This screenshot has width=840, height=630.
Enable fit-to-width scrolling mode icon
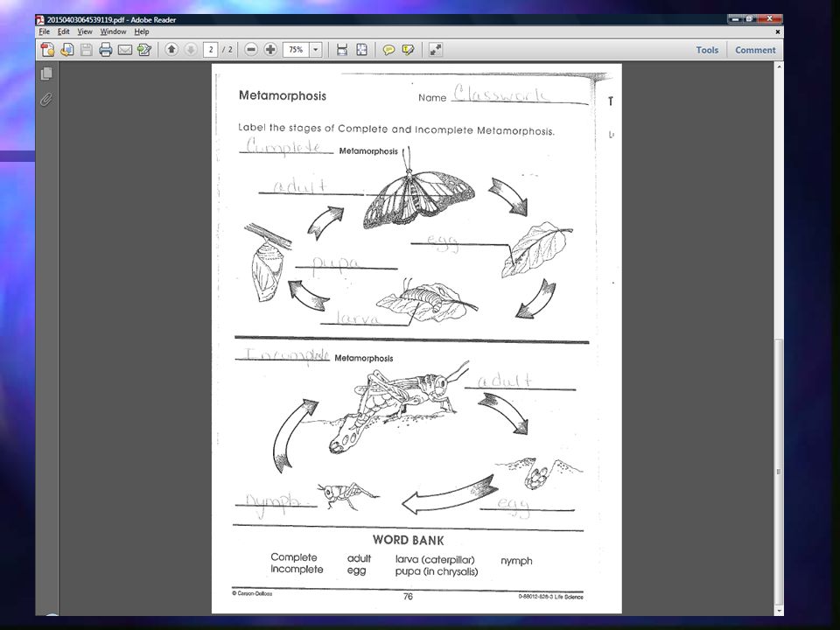[342, 50]
